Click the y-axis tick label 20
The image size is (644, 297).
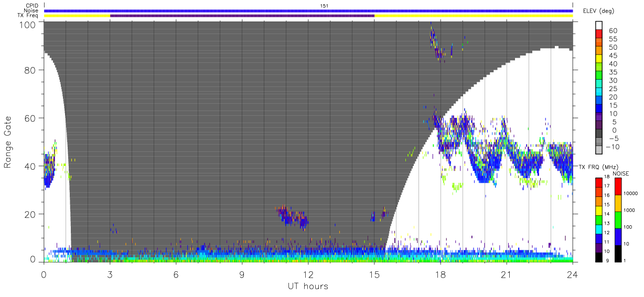(x=29, y=214)
